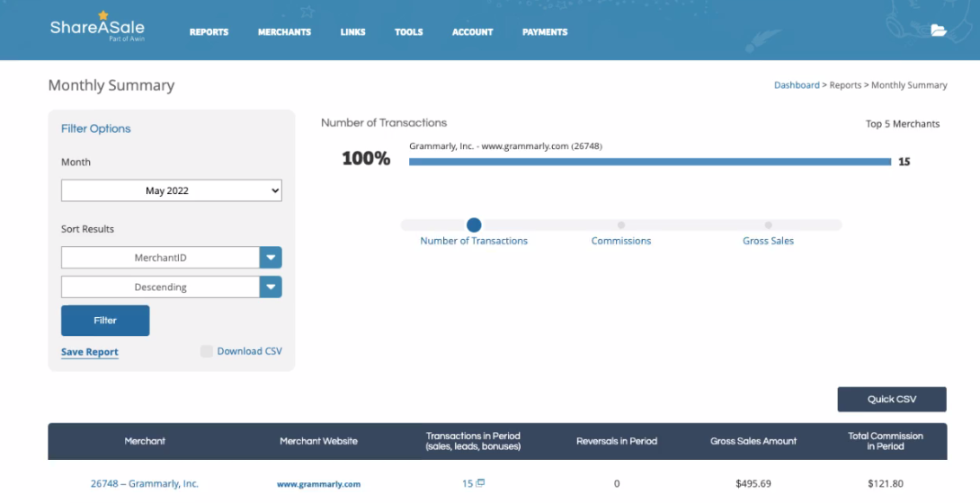Go to Dashboard breadcrumb link
This screenshot has width=980, height=503.
tap(797, 84)
